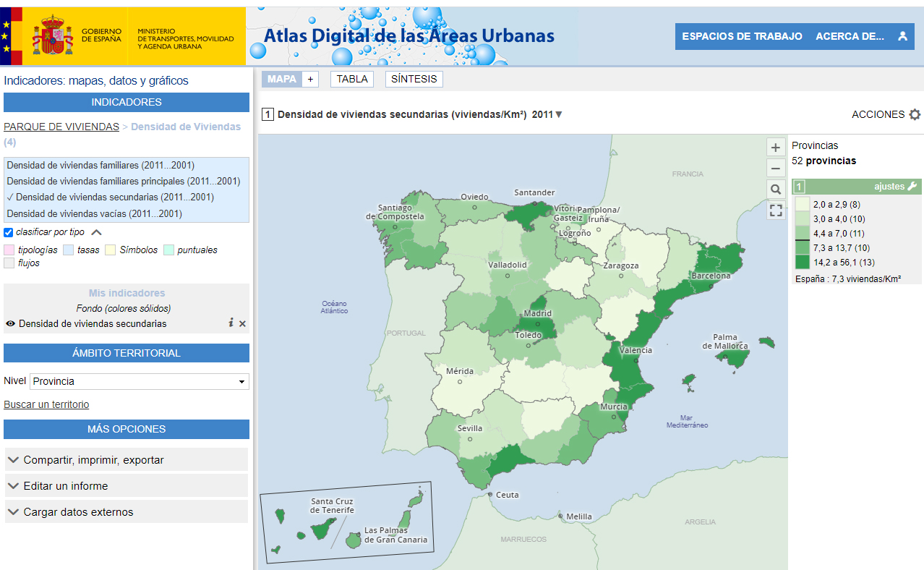Click the zoom out minus map button
The image size is (924, 570).
tap(776, 169)
